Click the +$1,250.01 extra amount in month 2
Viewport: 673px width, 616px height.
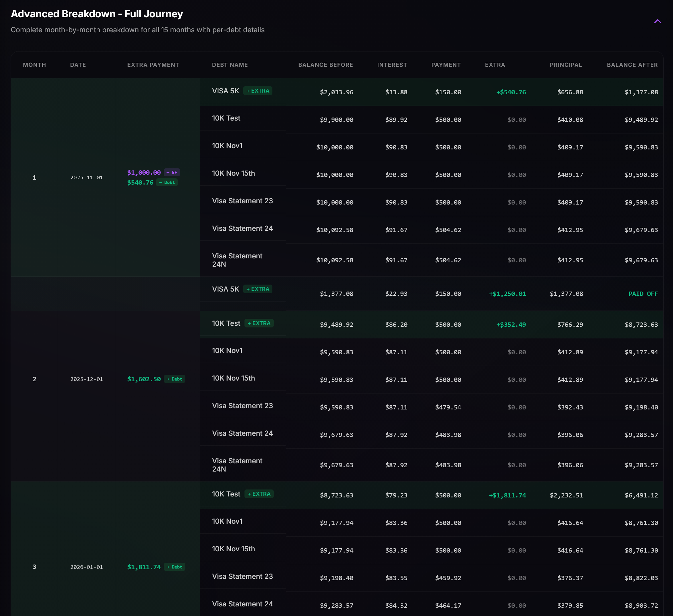(x=507, y=294)
